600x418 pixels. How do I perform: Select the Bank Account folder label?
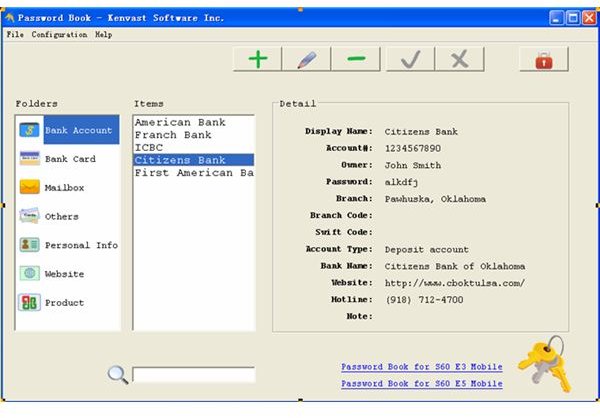pyautogui.click(x=78, y=130)
